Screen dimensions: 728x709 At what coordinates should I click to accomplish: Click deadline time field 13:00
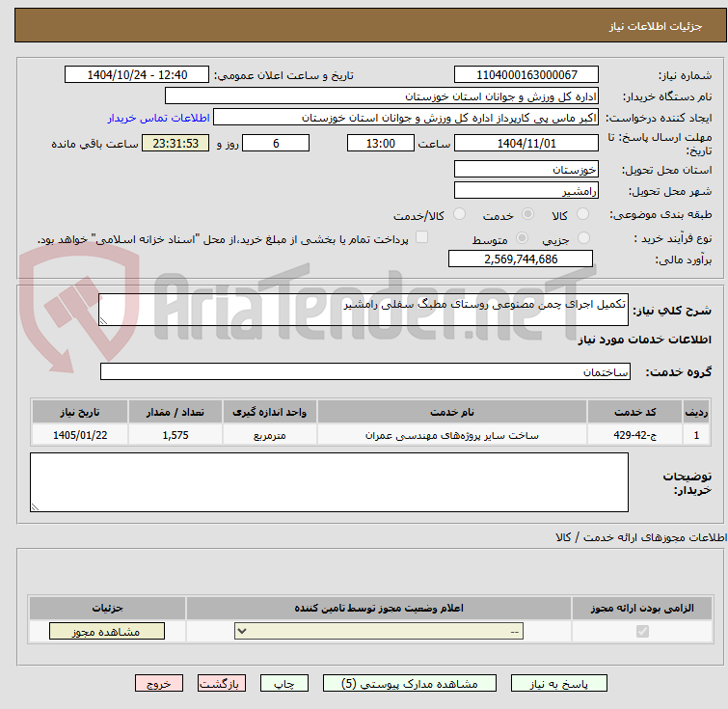(381, 143)
